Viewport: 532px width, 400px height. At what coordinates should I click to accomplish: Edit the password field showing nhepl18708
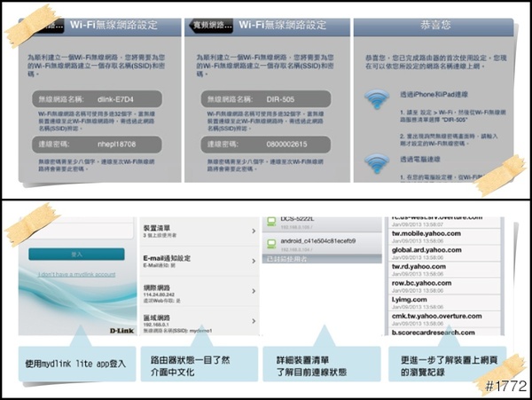(x=97, y=145)
